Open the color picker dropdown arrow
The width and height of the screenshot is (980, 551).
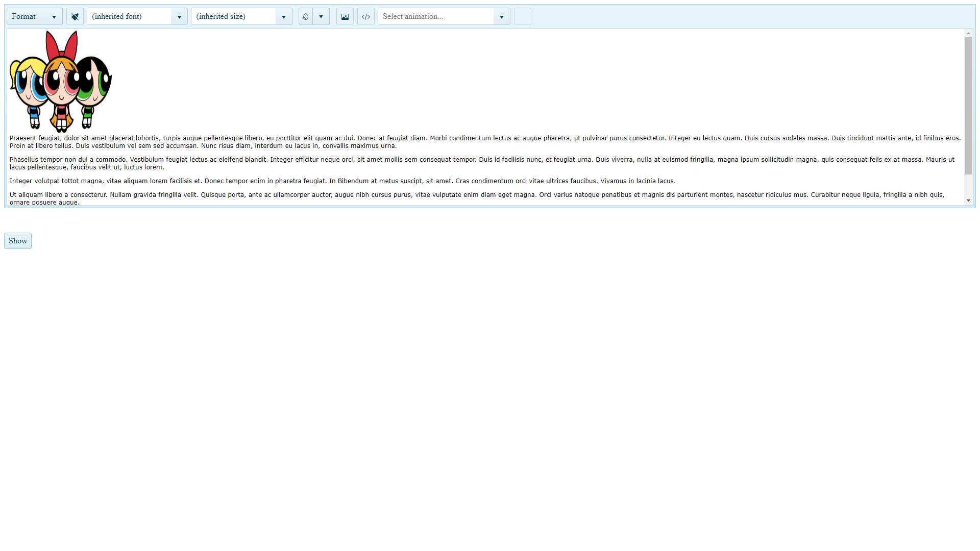(x=321, y=16)
